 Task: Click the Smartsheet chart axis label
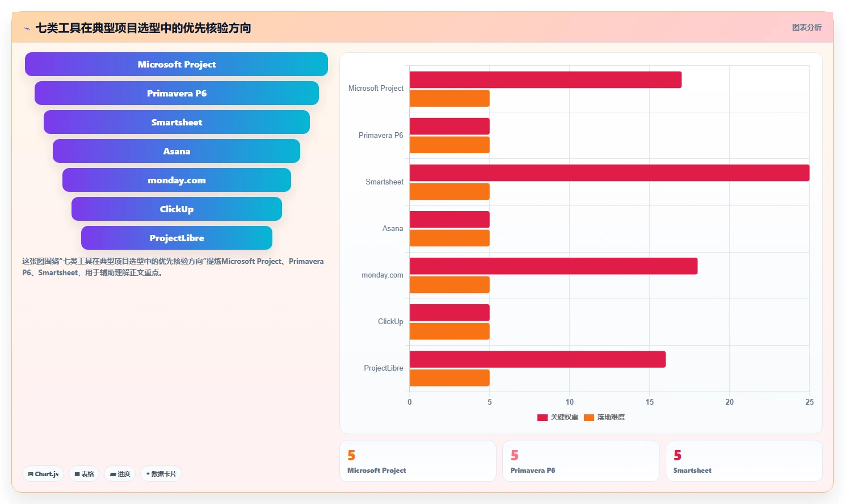coord(384,182)
